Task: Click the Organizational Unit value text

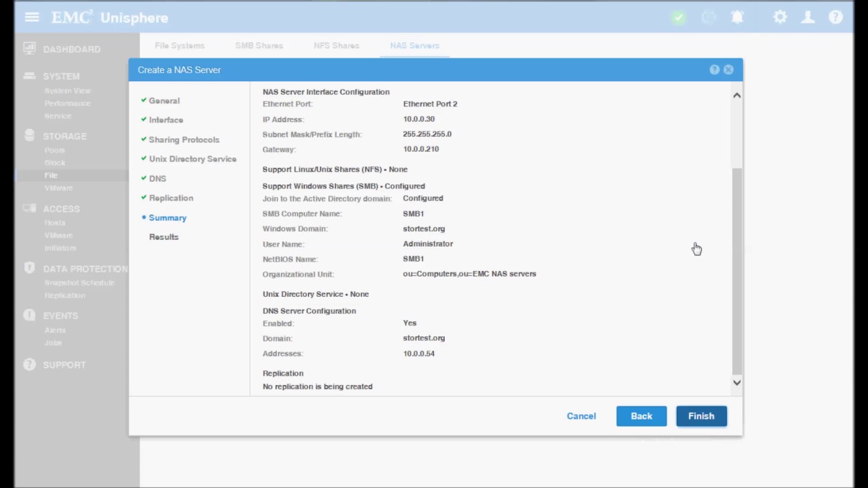Action: [x=469, y=274]
